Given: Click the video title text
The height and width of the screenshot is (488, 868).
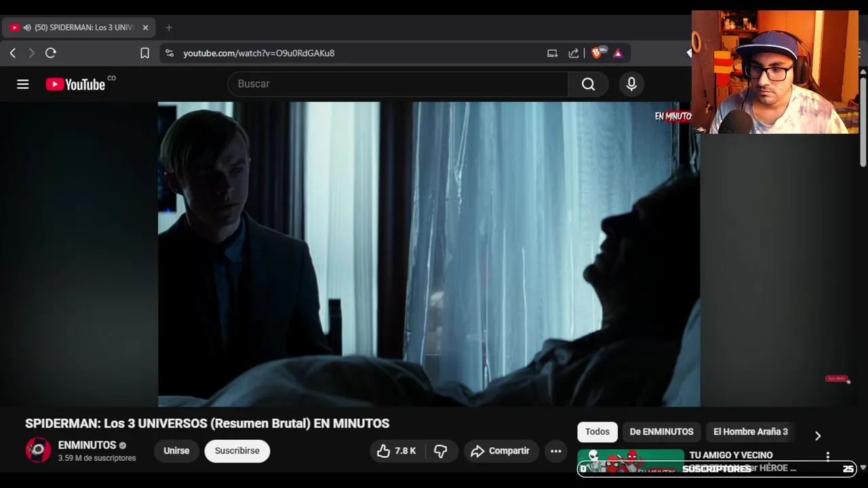Looking at the screenshot, I should pyautogui.click(x=208, y=424).
